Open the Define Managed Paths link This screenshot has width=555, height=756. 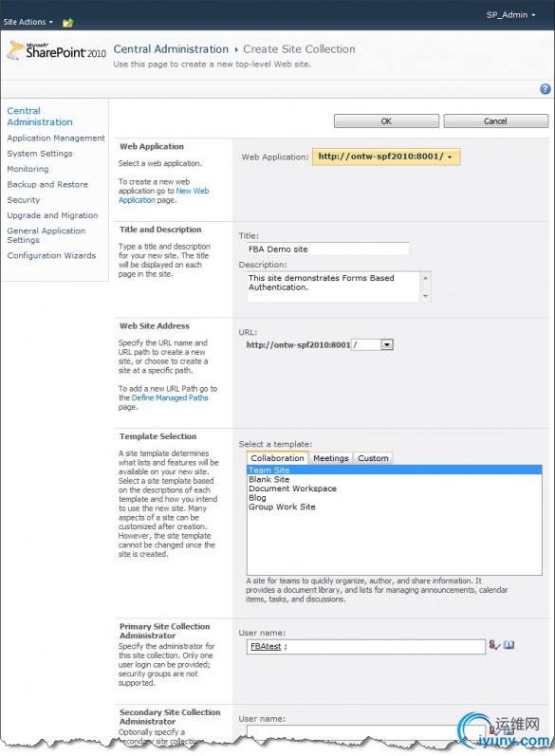point(170,397)
